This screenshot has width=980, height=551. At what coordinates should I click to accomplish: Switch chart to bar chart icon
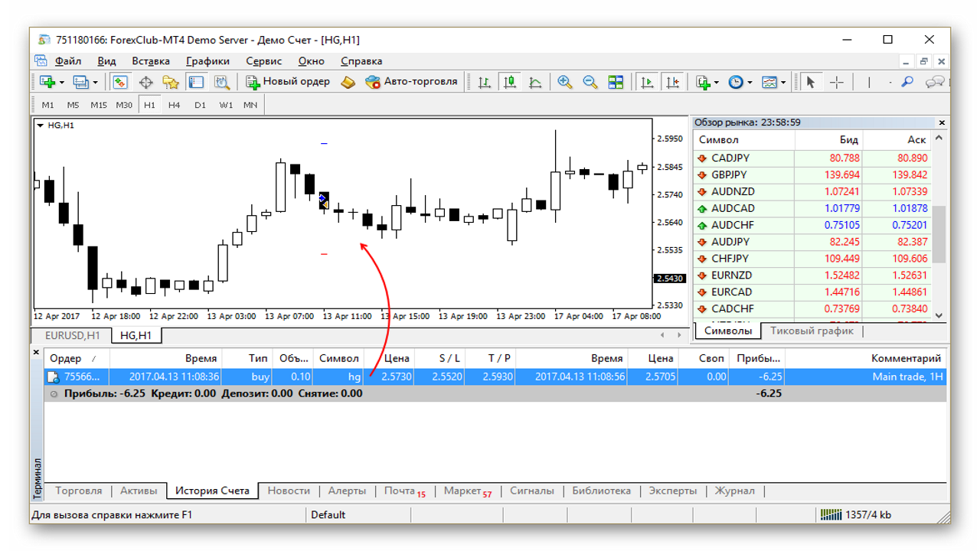pos(484,82)
